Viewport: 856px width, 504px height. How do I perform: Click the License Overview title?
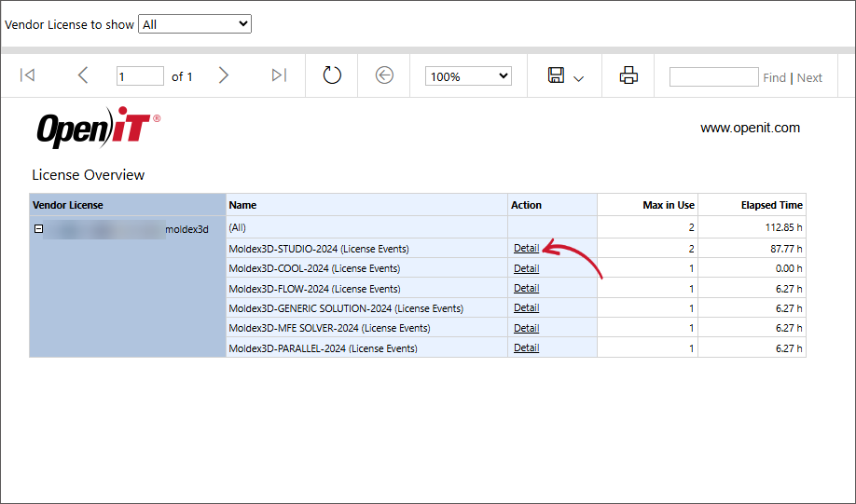(x=88, y=175)
